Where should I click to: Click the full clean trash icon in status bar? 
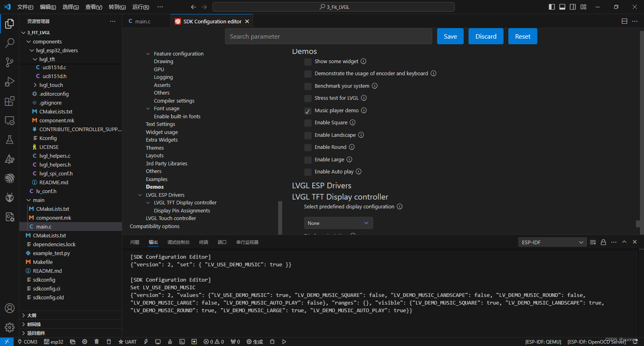tap(97, 342)
